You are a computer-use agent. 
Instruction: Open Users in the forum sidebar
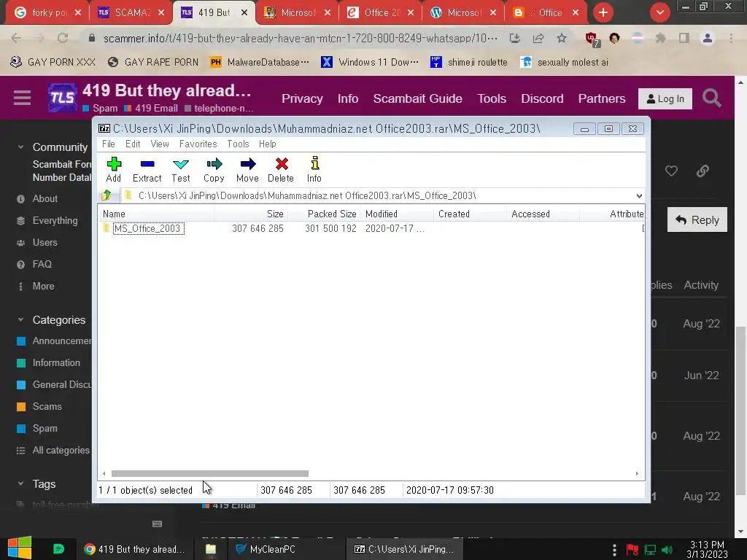point(44,242)
